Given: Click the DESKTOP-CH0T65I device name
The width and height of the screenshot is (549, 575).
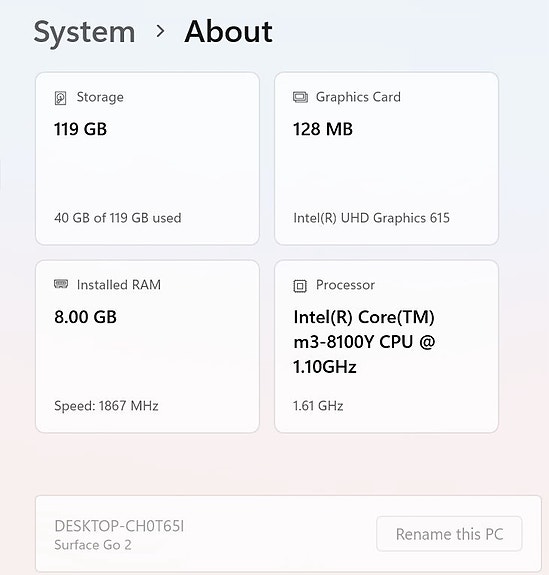Looking at the screenshot, I should [119, 526].
